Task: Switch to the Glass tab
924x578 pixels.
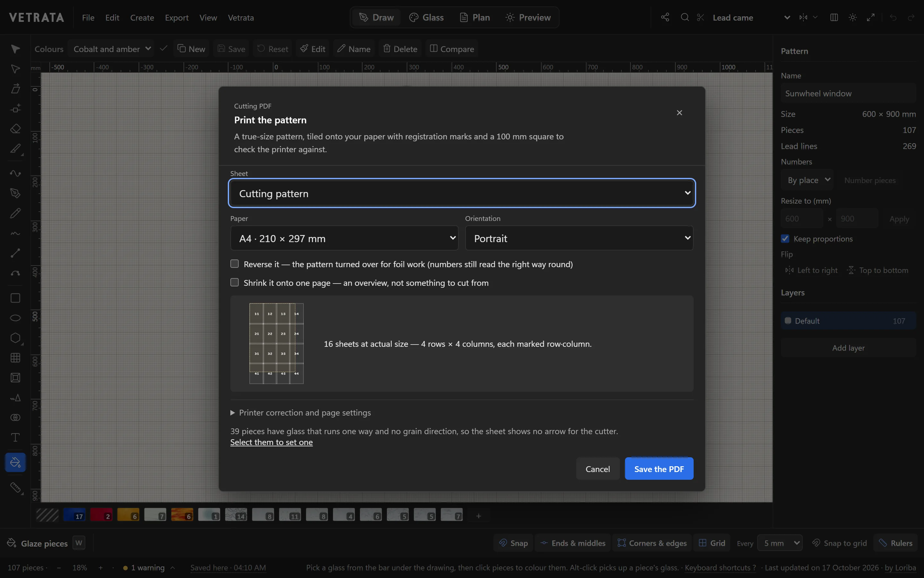Action: (x=426, y=18)
